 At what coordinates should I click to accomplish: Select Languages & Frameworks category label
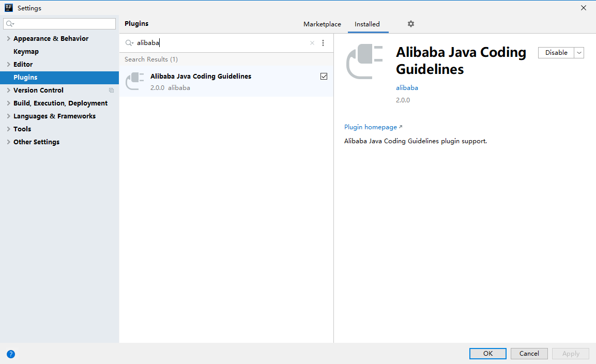coord(54,116)
